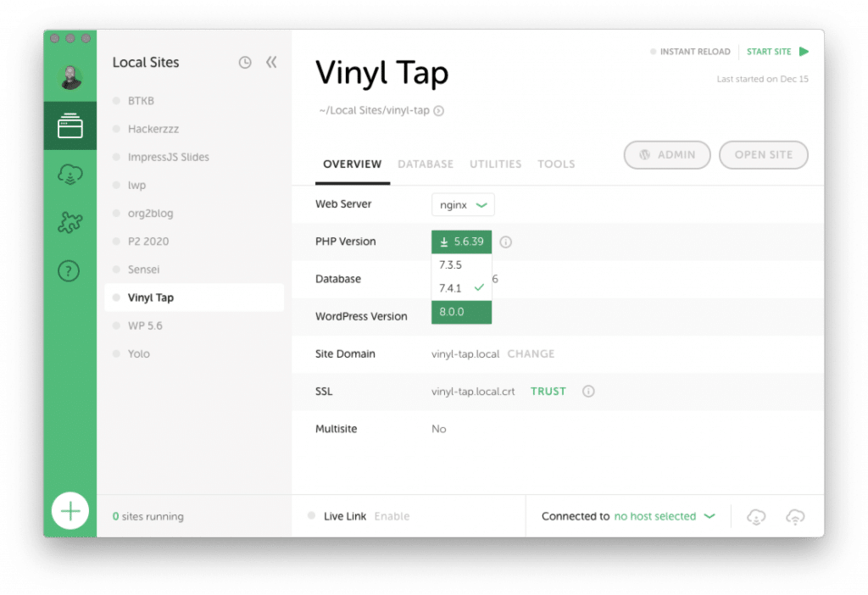
Task: Open the Add-ons puzzle piece icon
Action: pyautogui.click(x=70, y=223)
